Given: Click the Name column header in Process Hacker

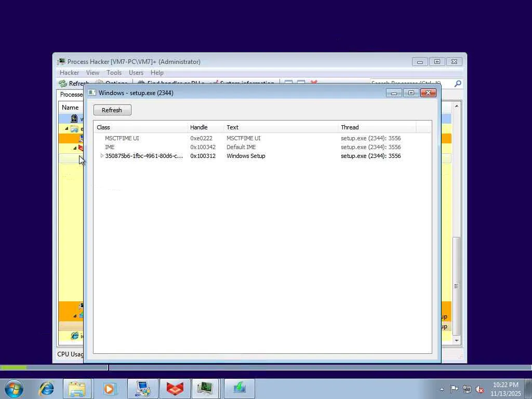Looking at the screenshot, I should pos(70,107).
